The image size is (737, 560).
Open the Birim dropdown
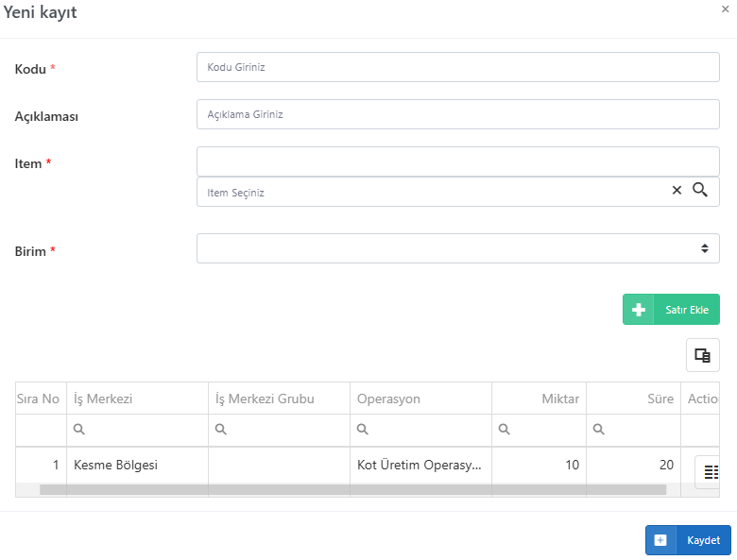[x=458, y=248]
